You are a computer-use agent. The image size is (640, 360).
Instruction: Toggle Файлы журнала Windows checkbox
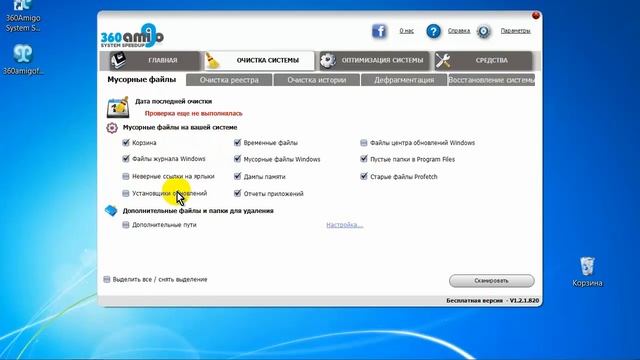126,158
